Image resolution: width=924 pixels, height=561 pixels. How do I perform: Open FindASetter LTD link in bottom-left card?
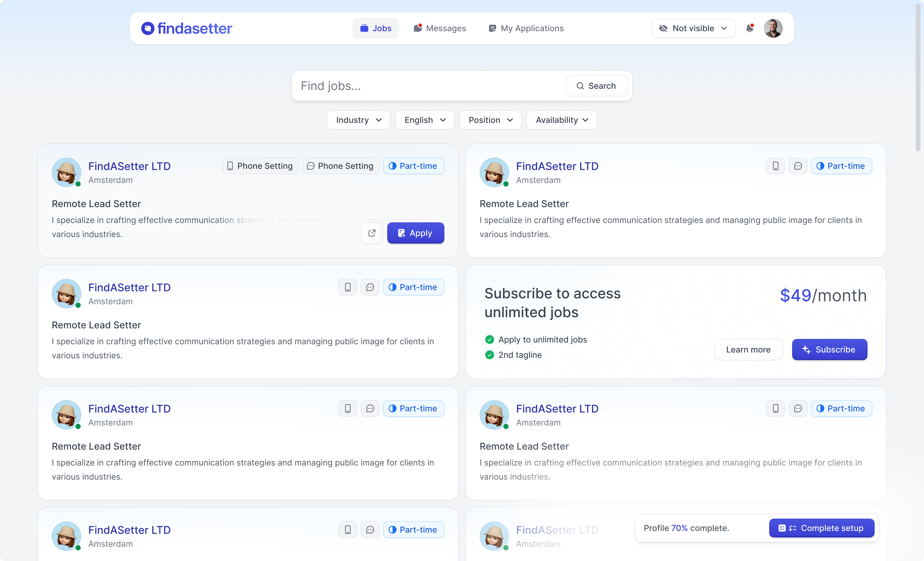129,530
